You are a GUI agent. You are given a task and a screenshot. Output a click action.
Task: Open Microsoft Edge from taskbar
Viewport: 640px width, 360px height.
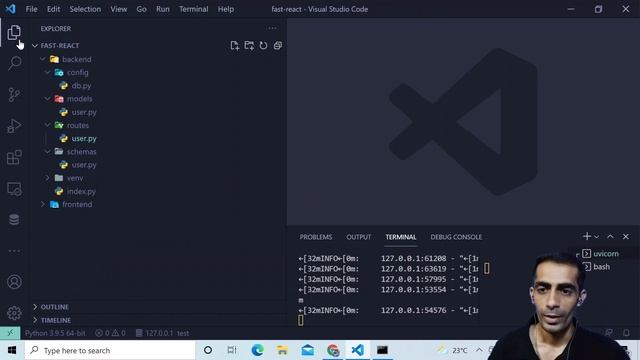(258, 350)
